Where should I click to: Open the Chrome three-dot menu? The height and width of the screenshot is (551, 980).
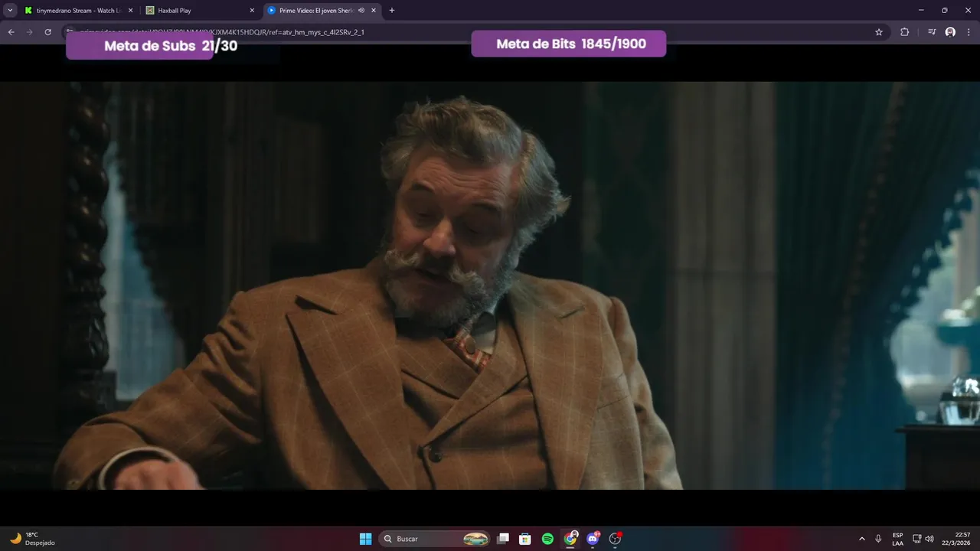pos(969,32)
